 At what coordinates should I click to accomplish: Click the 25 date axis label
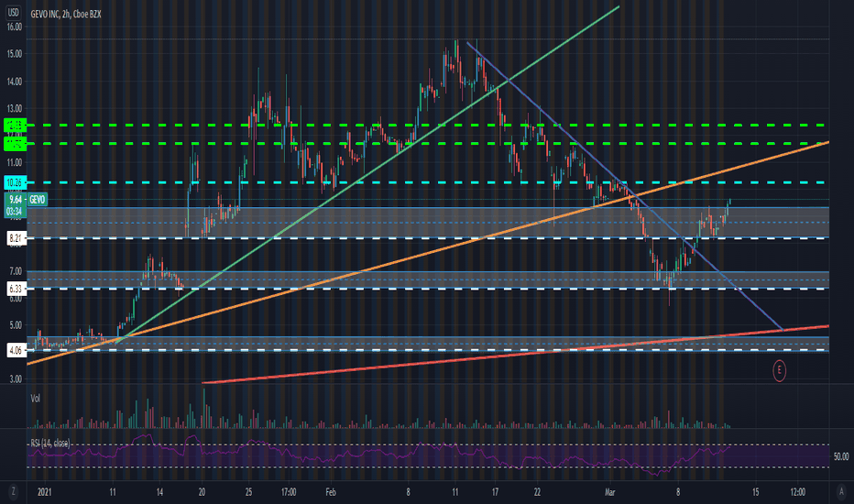(x=248, y=493)
